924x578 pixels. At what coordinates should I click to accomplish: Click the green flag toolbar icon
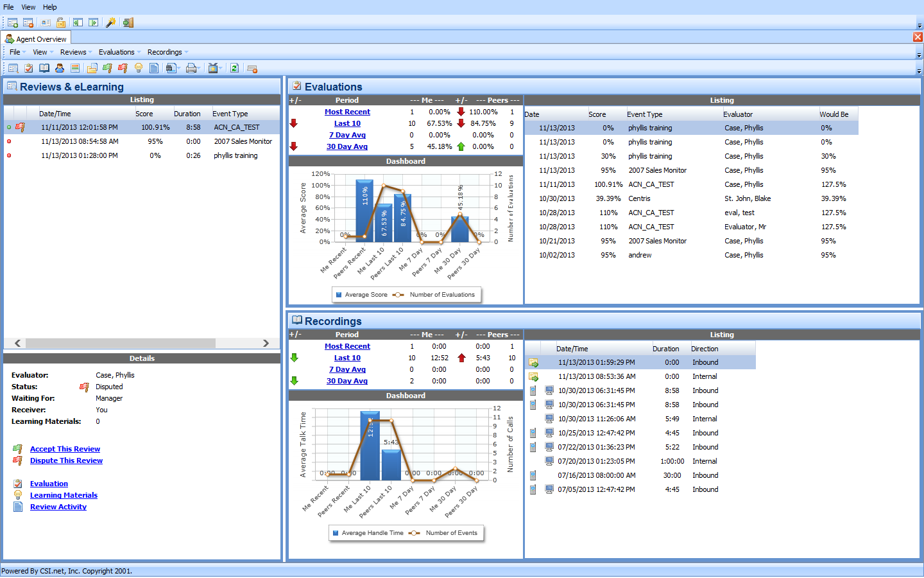coord(107,68)
